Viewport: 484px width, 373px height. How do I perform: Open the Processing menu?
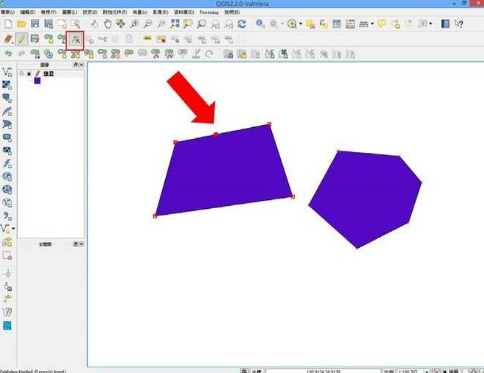(x=209, y=12)
